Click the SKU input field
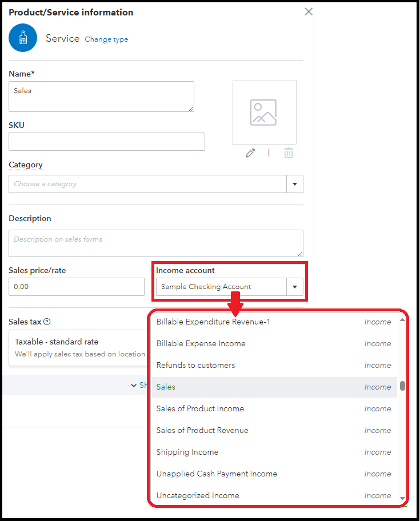 tap(106, 142)
